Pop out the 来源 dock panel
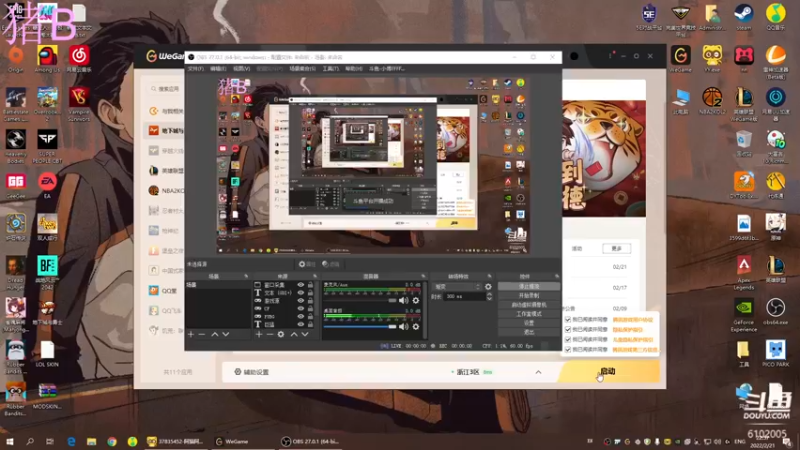Viewport: 800px width, 450px height. [x=315, y=277]
